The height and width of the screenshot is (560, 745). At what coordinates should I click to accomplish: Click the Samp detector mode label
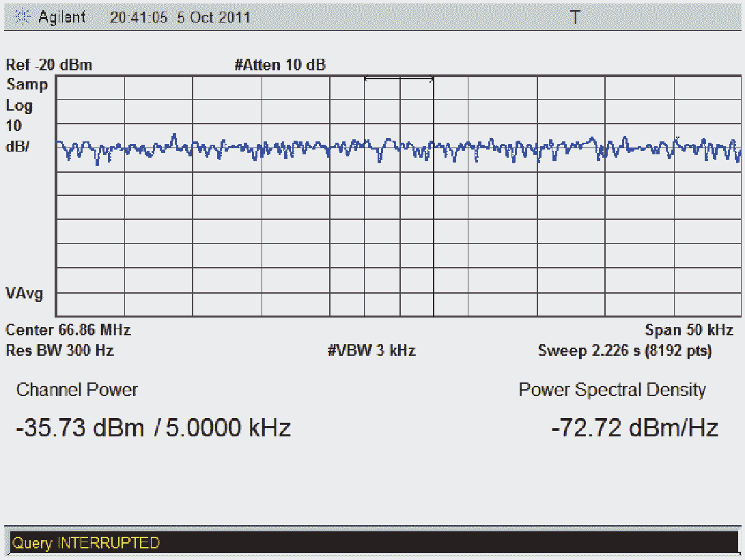tap(27, 85)
